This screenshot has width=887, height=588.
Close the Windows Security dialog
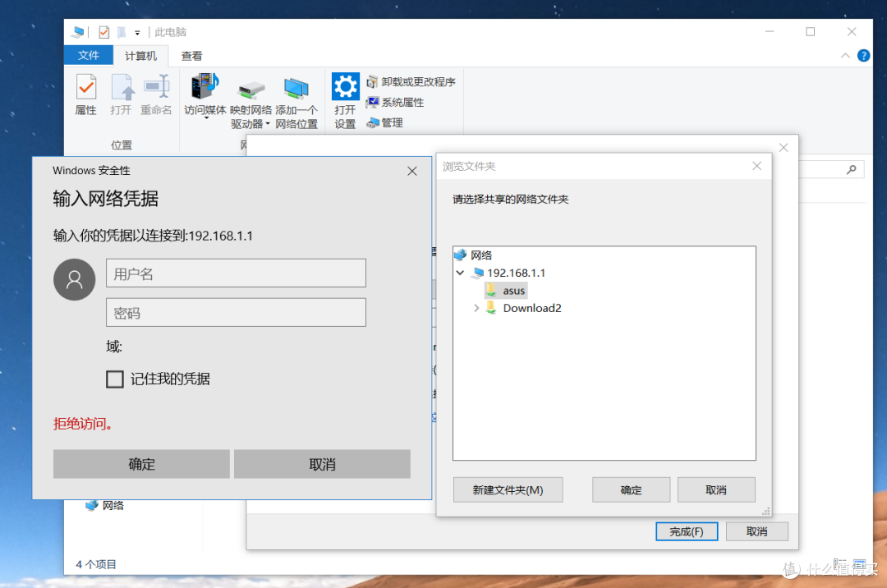pos(411,172)
